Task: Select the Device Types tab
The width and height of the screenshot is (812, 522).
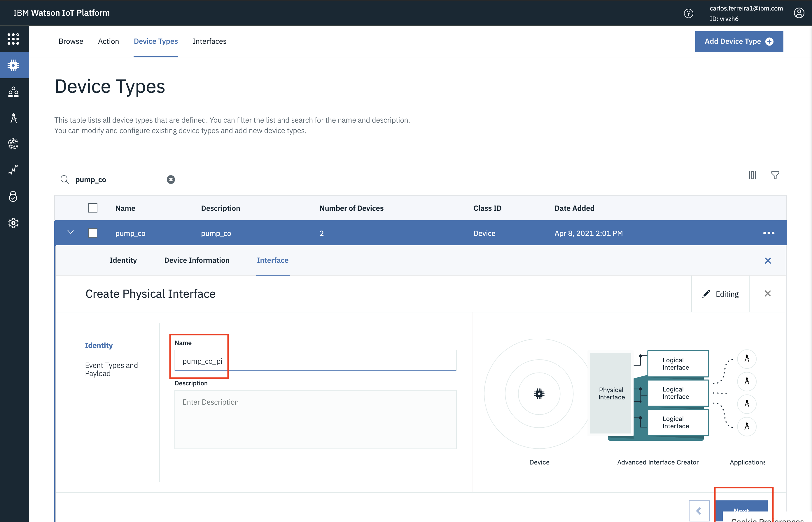Action: 156,41
